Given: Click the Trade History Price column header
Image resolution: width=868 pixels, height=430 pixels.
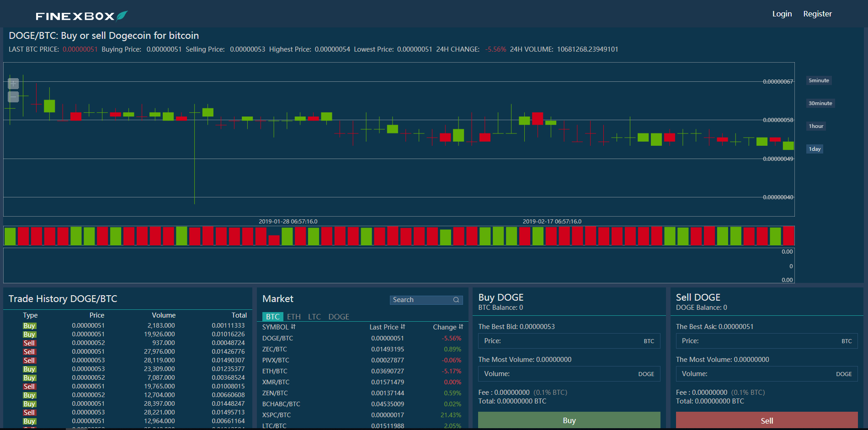Looking at the screenshot, I should coord(97,315).
